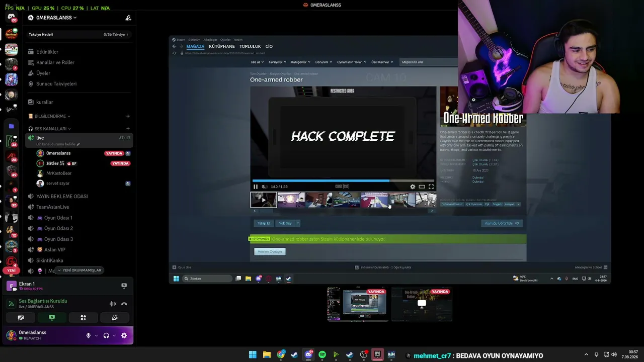Screen dimensions: 644x362
Task: Open Windows Start menu on taskbar
Action: 253,355
